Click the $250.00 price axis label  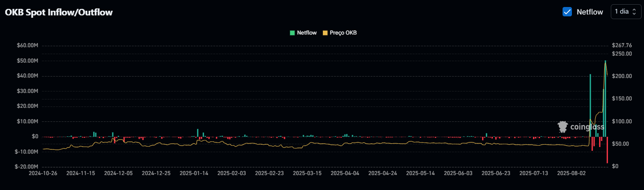tap(622, 54)
